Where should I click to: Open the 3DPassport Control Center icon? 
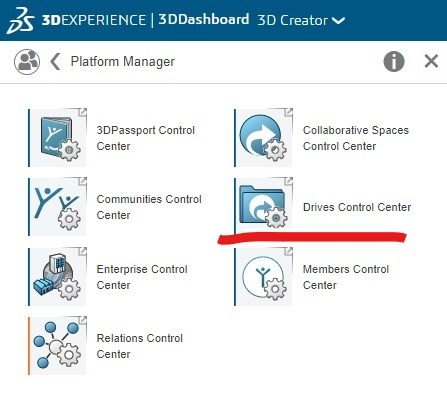point(58,138)
